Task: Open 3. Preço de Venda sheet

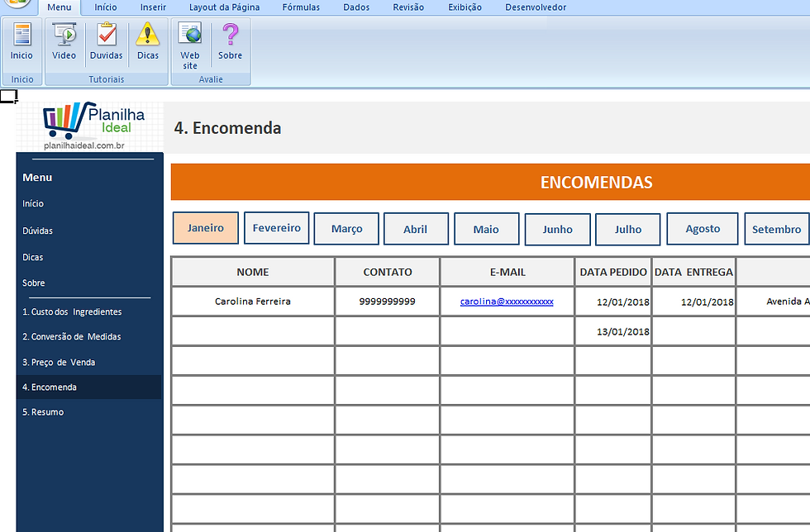Action: click(59, 363)
